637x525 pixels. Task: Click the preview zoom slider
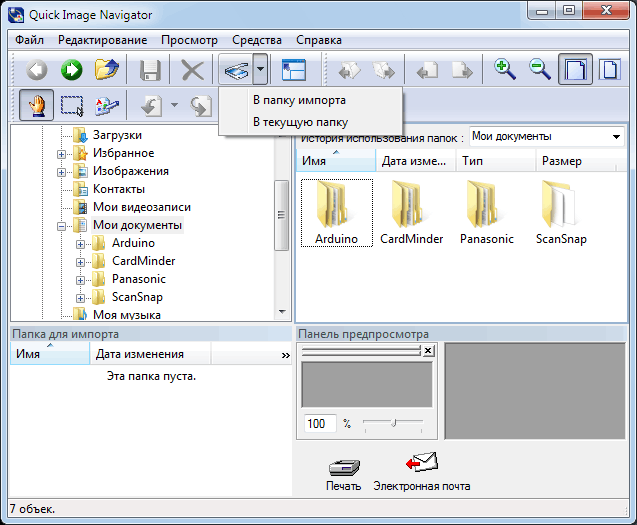[x=393, y=423]
